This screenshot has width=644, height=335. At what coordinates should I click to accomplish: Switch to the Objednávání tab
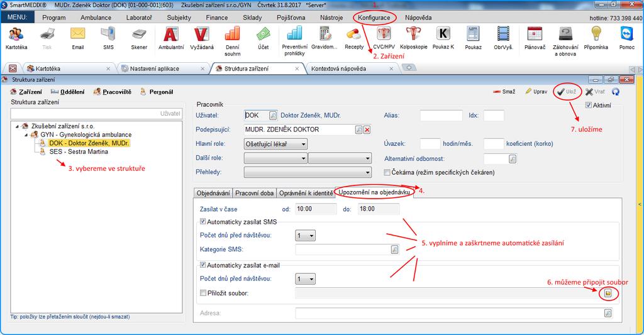point(213,193)
